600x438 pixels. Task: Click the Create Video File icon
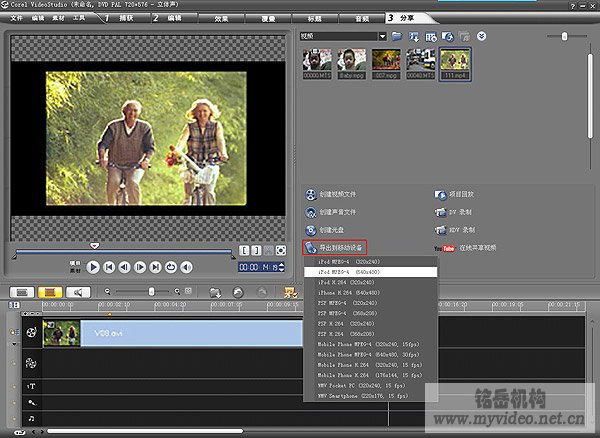tap(310, 194)
